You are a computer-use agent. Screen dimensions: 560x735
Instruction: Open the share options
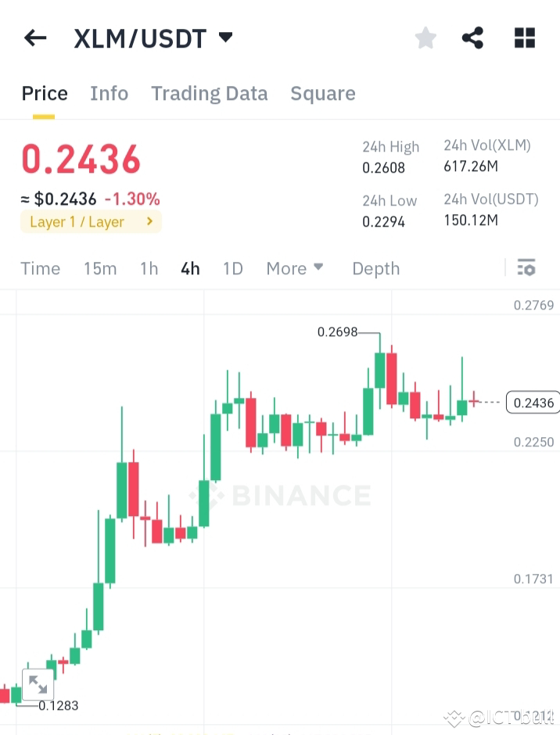click(x=472, y=37)
